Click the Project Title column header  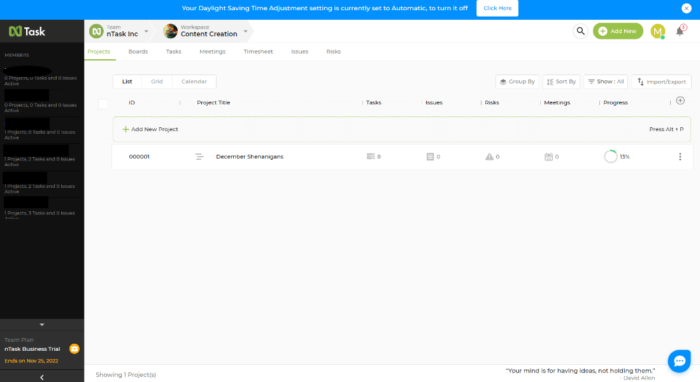pos(213,103)
